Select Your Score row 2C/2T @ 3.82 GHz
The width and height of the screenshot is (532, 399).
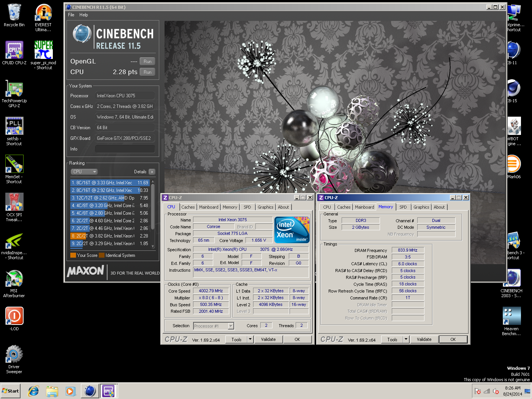pyautogui.click(x=109, y=236)
